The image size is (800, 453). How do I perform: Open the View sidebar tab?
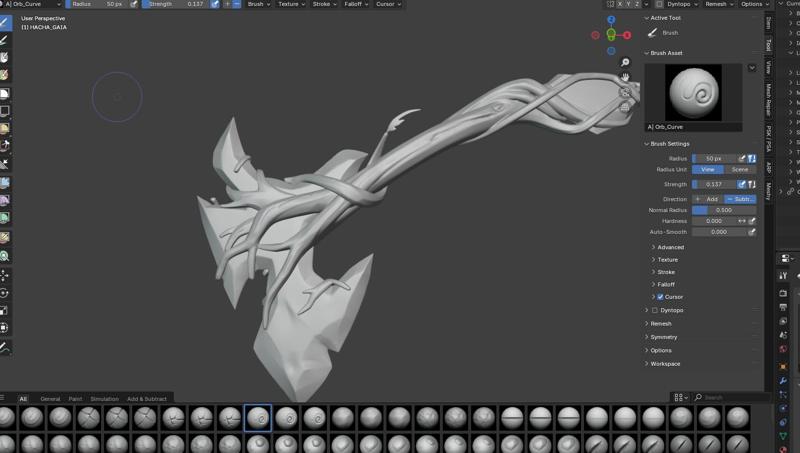pyautogui.click(x=768, y=68)
